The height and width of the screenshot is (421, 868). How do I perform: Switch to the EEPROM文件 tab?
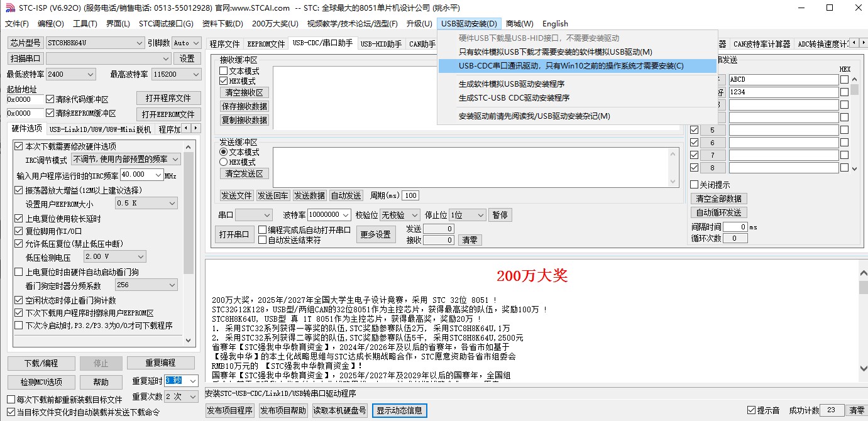point(266,44)
